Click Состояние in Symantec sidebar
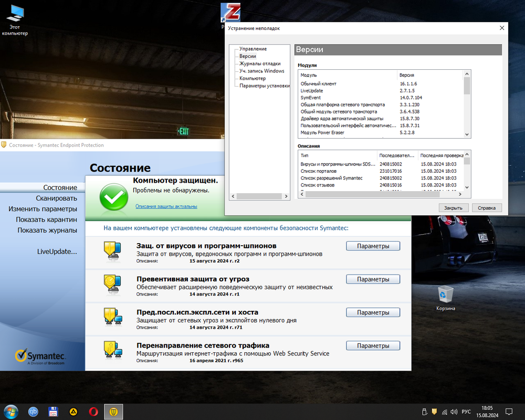The height and width of the screenshot is (420, 525). tap(60, 187)
